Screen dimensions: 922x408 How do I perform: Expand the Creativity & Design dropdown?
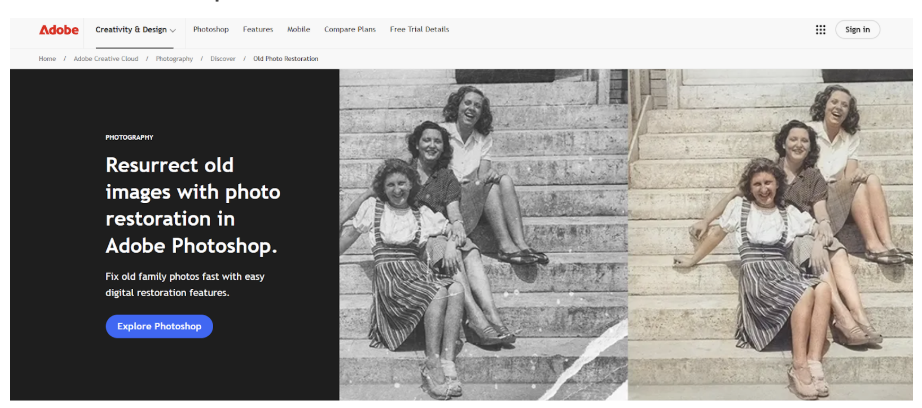click(135, 29)
